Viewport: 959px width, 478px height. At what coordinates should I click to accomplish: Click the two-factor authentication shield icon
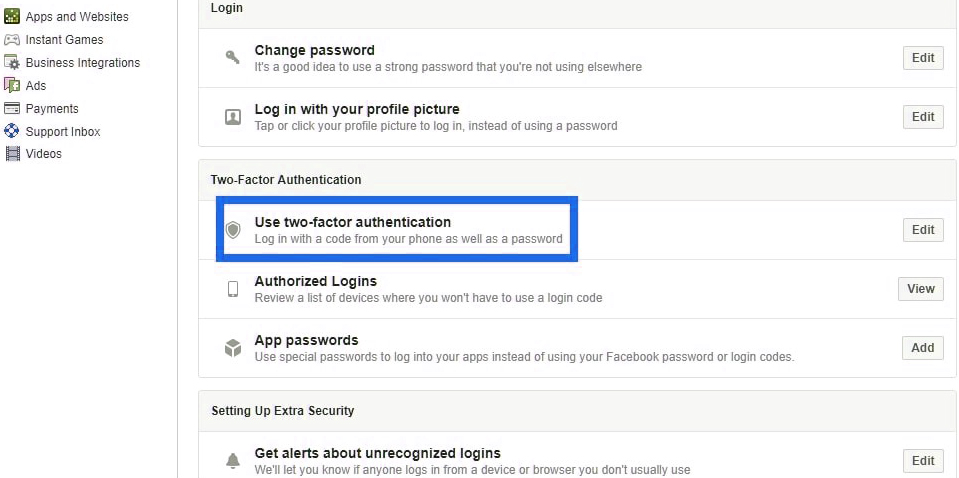(233, 230)
